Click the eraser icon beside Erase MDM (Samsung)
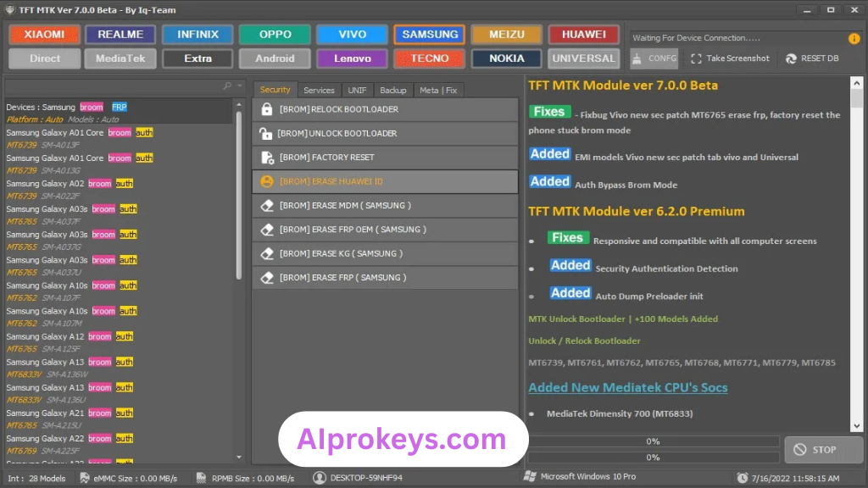Screen dimensions: 868x488 coord(267,206)
